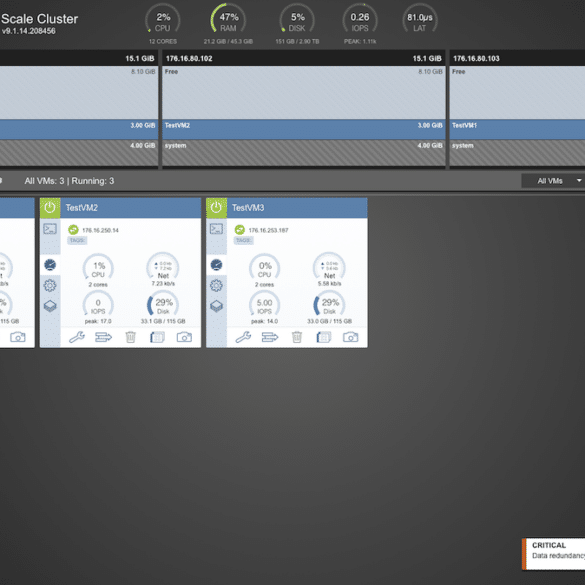Click the TestVM3 wrench edit icon
Screen dimensions: 585x585
[x=243, y=337]
